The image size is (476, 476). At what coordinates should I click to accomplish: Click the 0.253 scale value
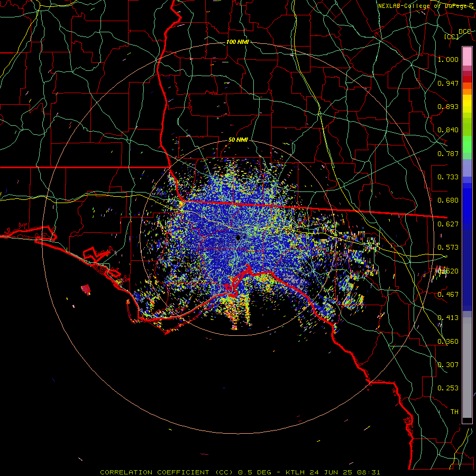coord(448,388)
